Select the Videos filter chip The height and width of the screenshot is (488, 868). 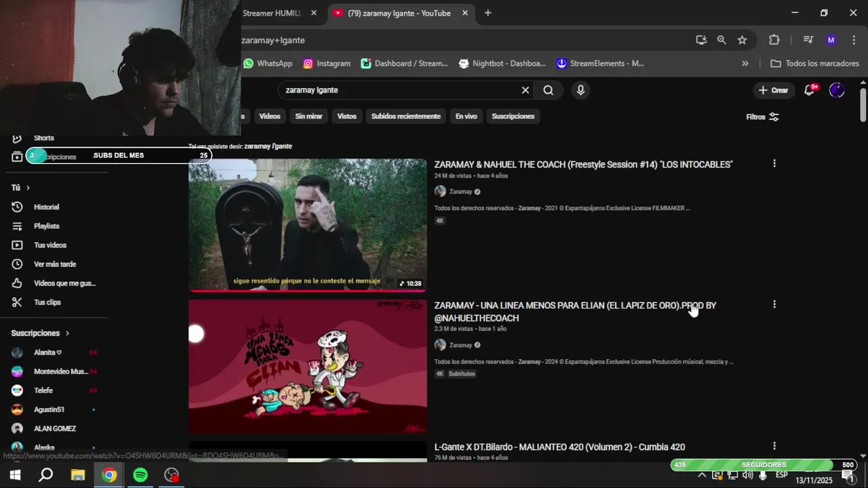coord(269,117)
